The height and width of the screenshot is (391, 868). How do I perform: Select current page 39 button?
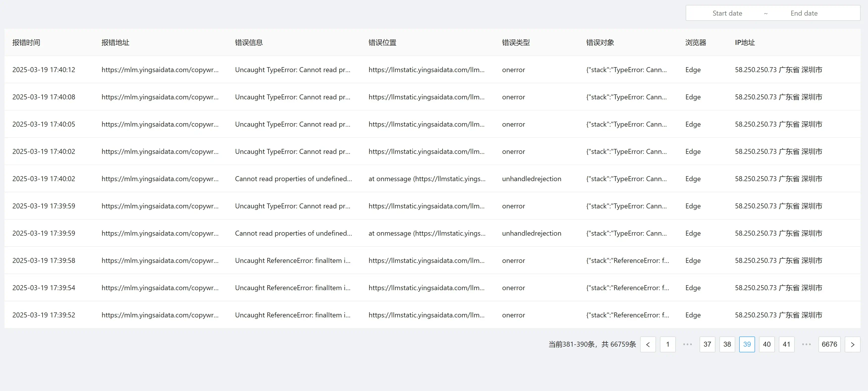tap(747, 344)
